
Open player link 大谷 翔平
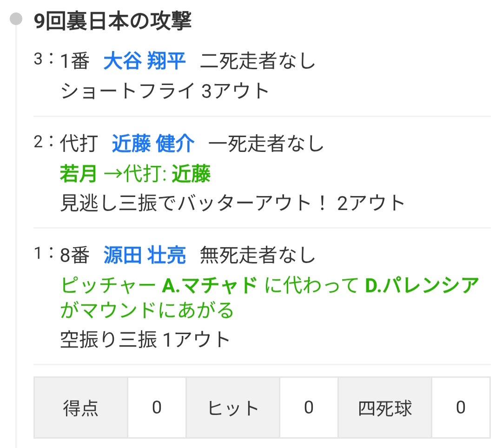click(x=145, y=61)
